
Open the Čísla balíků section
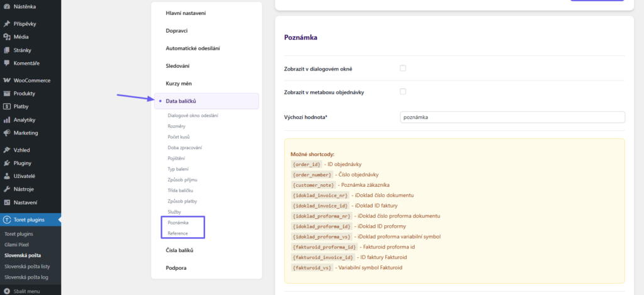tap(179, 250)
